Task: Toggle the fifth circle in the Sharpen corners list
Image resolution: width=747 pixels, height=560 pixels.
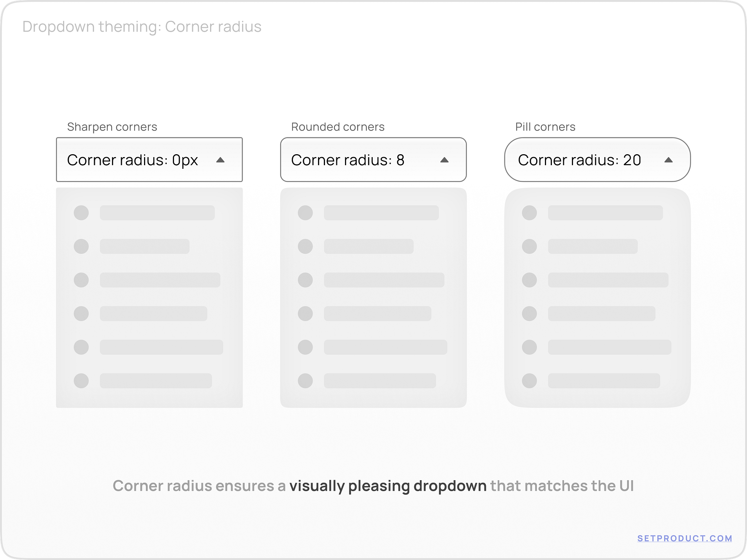Action: click(x=81, y=347)
